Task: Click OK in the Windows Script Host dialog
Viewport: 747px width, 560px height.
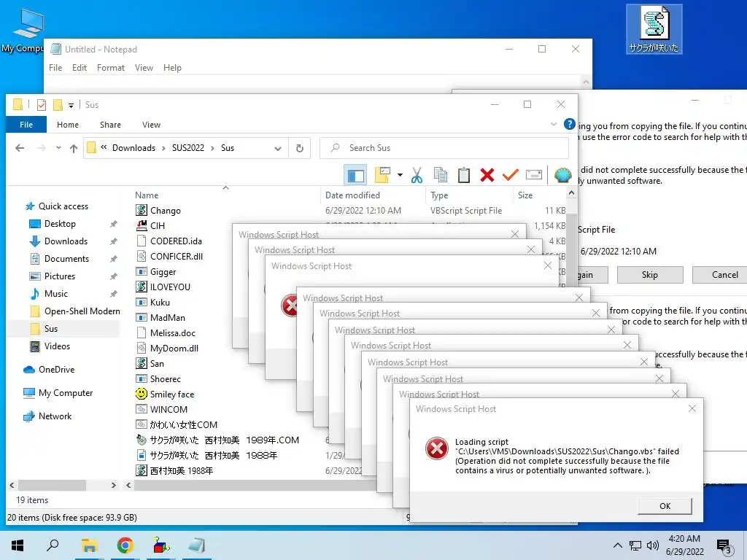Action: (665, 506)
